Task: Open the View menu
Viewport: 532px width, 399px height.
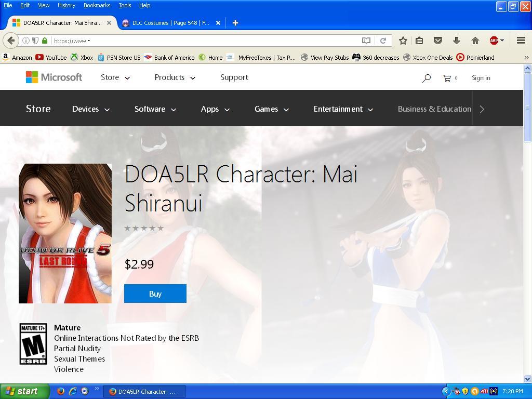Action: point(44,5)
